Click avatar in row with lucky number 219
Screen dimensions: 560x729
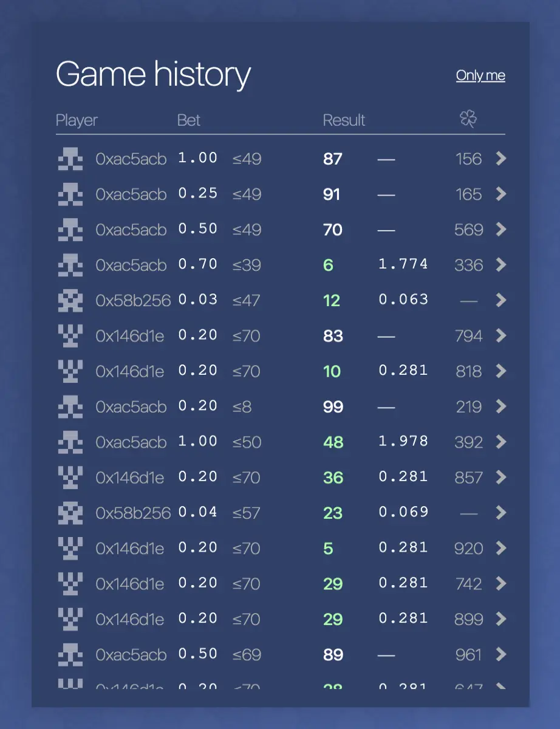(70, 406)
